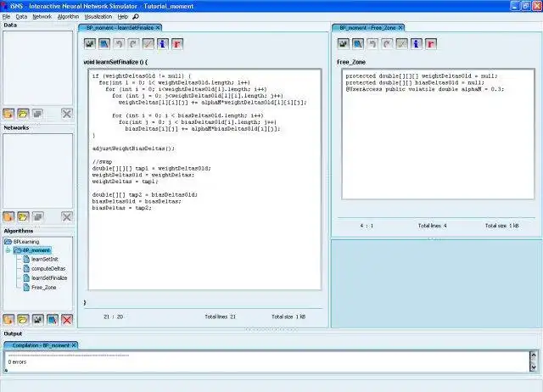The image size is (543, 392).
Task: Click the undo arrow in learnSetFinalize toolbar
Action: pos(119,44)
